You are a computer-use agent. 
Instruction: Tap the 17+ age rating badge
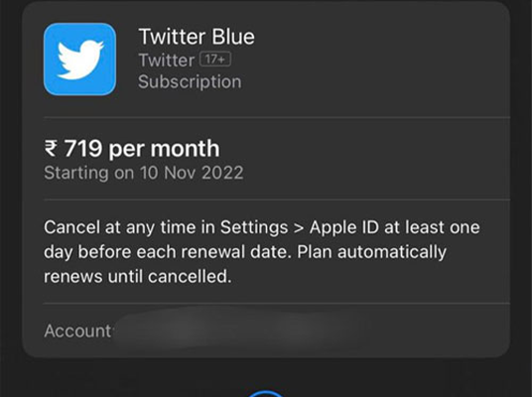tap(215, 60)
